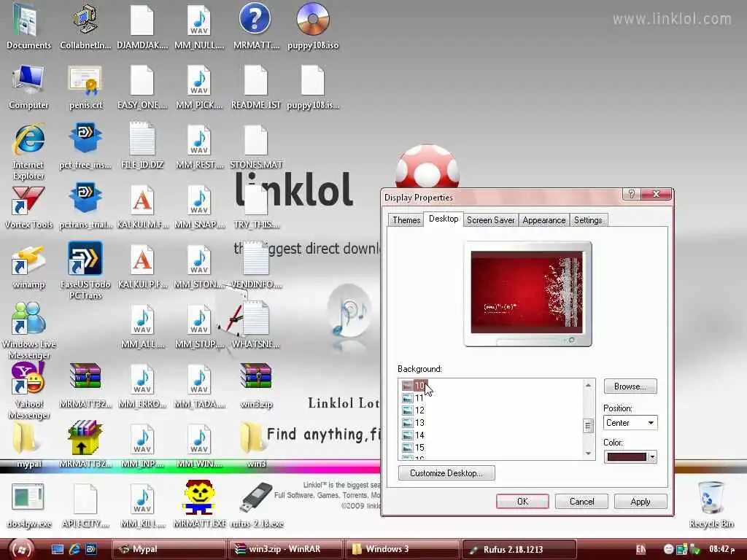Select the KALKULM.F... font file icon
Image resolution: width=747 pixels, height=560 pixels.
click(x=142, y=207)
